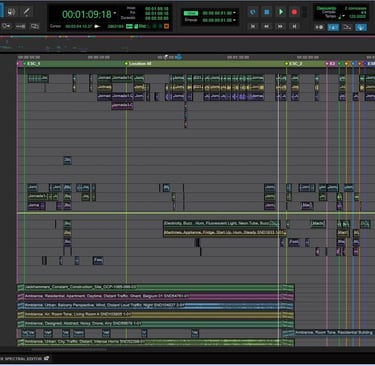Click the universe overview strip above the ruler
The height and width of the screenshot is (366, 375).
pyautogui.click(x=187, y=43)
